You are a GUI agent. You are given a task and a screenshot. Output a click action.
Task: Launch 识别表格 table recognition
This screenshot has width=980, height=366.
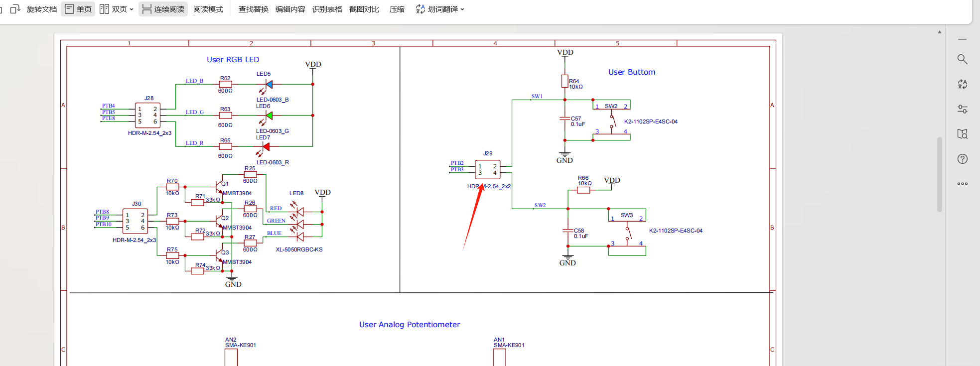[327, 9]
